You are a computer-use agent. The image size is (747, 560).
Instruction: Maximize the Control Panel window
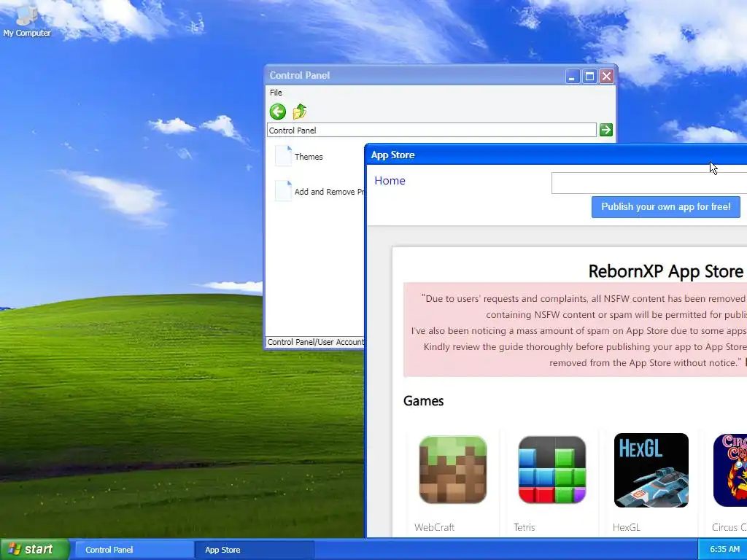coord(589,76)
